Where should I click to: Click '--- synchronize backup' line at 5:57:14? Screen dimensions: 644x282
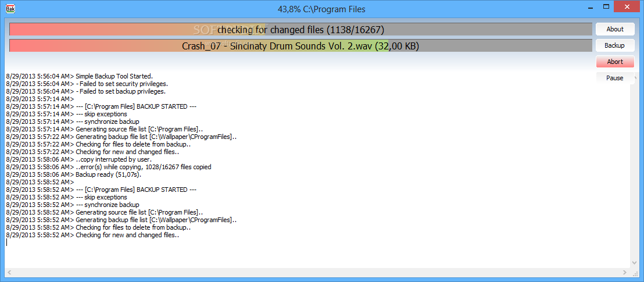pos(72,122)
